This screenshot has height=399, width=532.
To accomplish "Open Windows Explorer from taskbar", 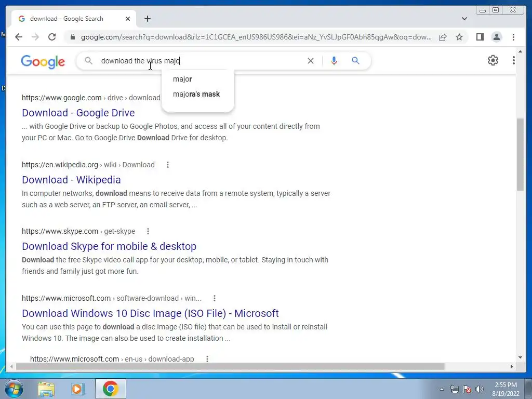I will [46, 389].
